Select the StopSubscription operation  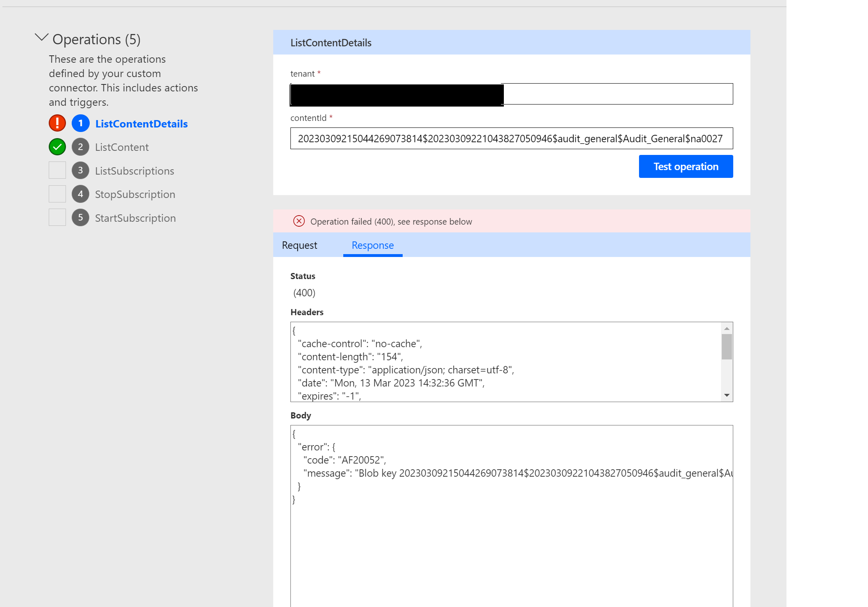click(135, 194)
